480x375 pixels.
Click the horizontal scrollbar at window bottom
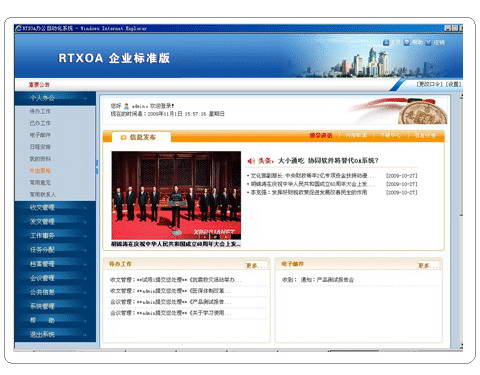point(238,351)
